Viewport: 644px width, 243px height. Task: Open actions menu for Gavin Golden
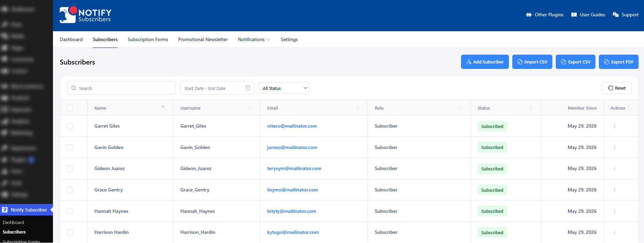tap(614, 147)
